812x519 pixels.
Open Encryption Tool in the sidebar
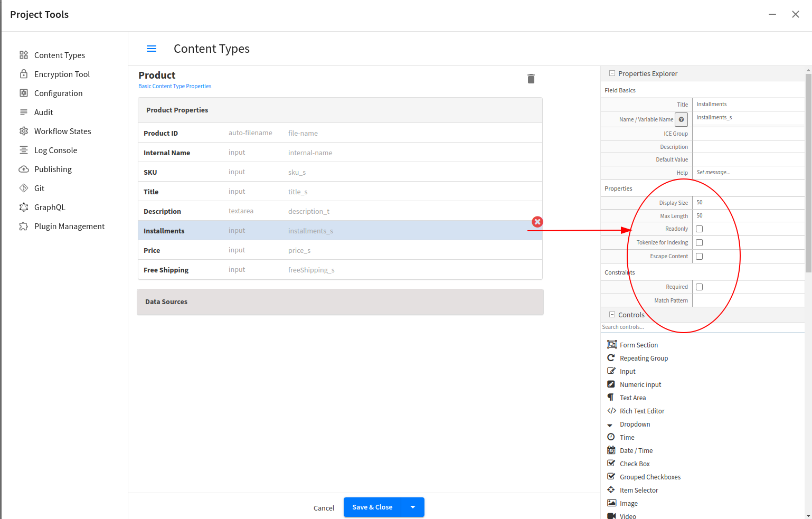(x=62, y=74)
